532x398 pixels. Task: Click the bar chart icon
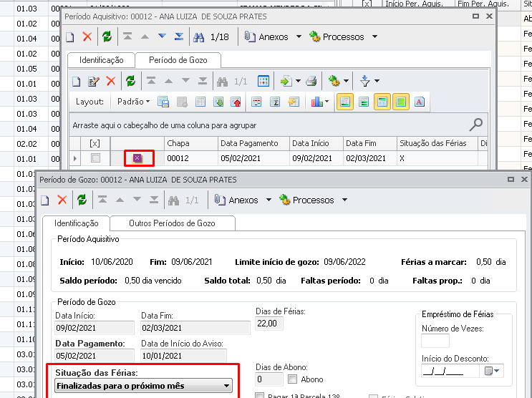[x=317, y=102]
